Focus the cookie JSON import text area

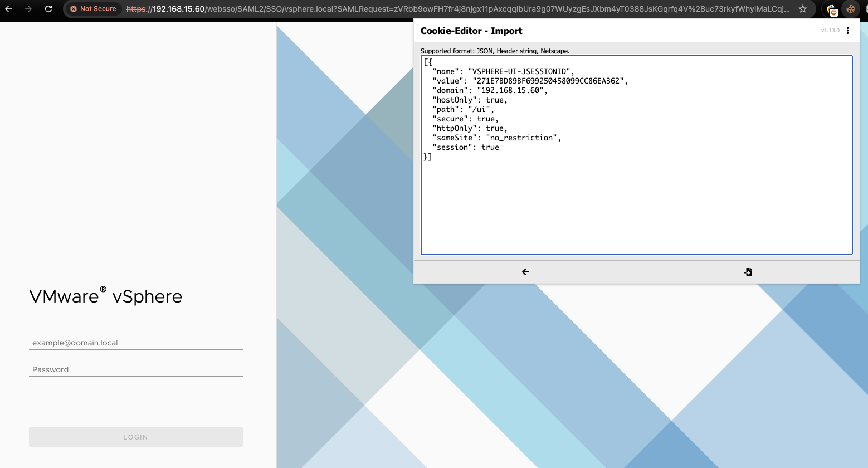tap(637, 155)
